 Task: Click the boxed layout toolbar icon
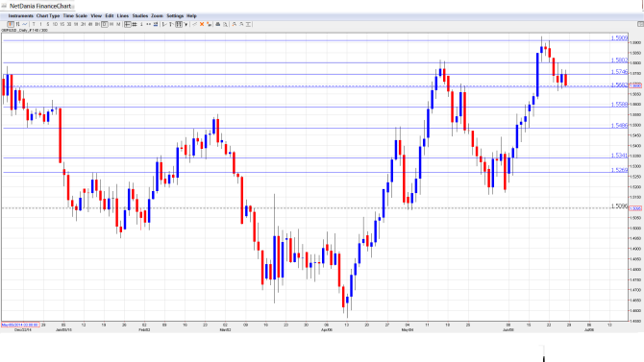click(179, 25)
